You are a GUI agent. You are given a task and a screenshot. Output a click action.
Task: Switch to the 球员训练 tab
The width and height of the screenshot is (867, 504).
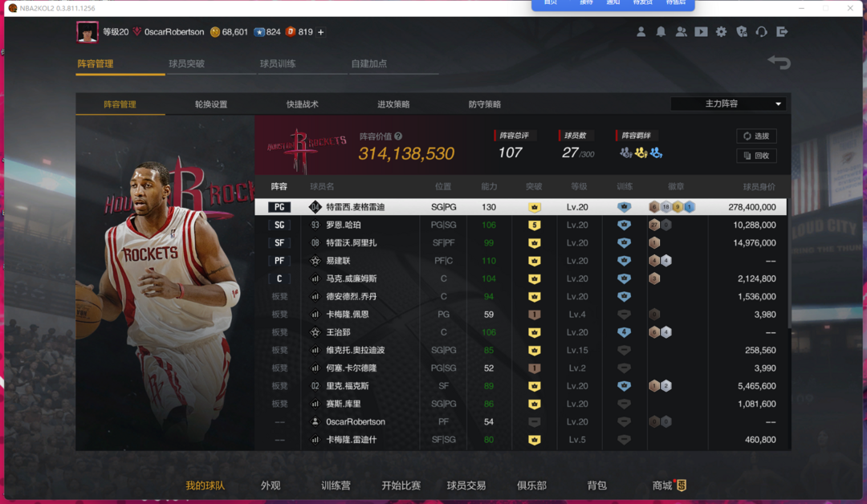coord(278,63)
